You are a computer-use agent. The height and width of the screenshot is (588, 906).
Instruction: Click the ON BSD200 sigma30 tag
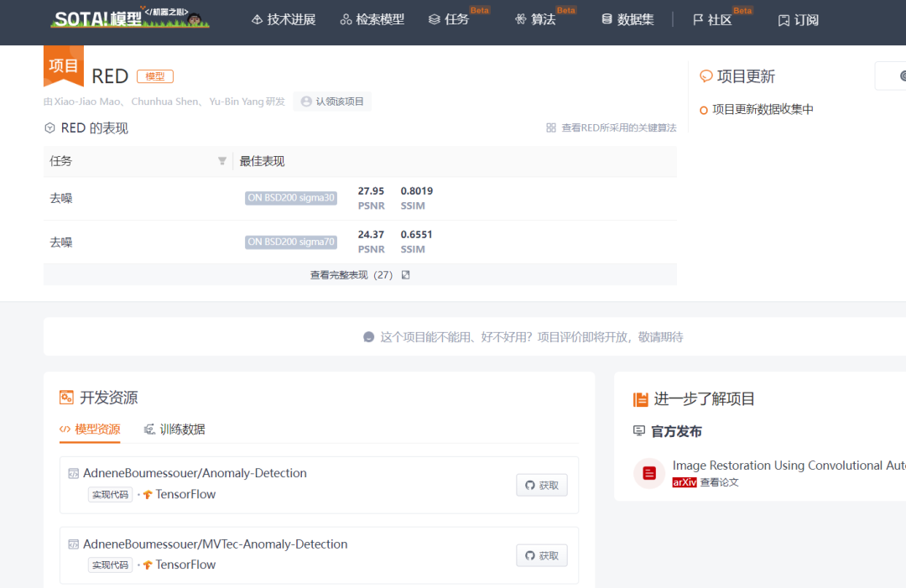pyautogui.click(x=291, y=198)
